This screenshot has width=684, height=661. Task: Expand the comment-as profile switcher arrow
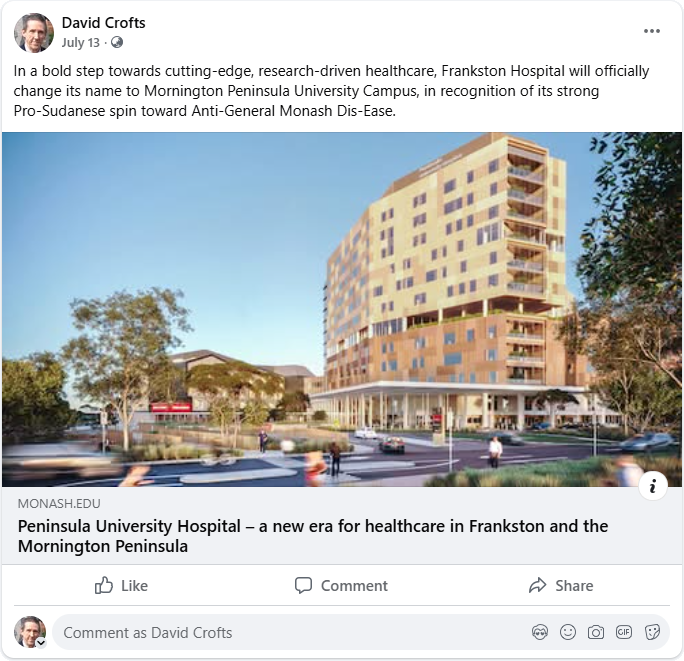point(41,643)
